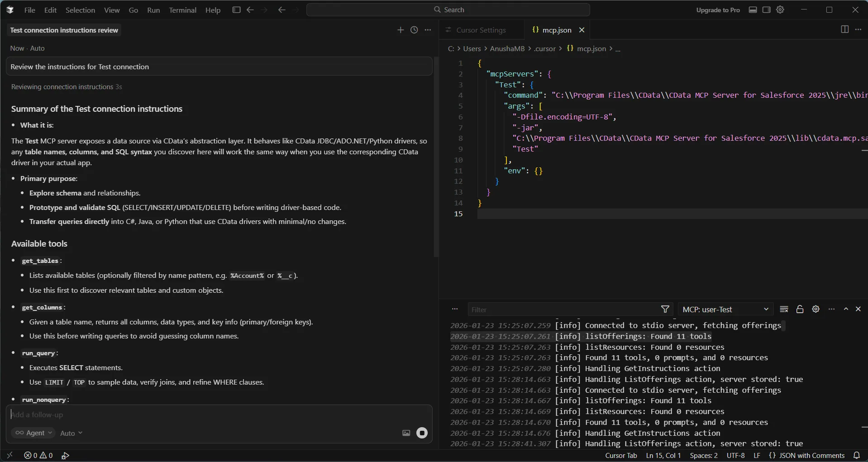Click Upgrade to Pro

718,10
